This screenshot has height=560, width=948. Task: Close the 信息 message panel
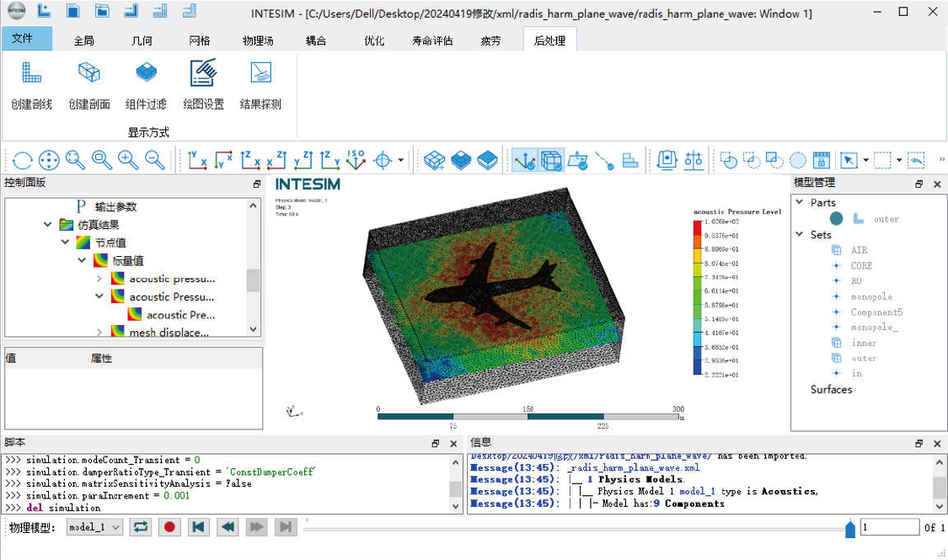coord(937,444)
